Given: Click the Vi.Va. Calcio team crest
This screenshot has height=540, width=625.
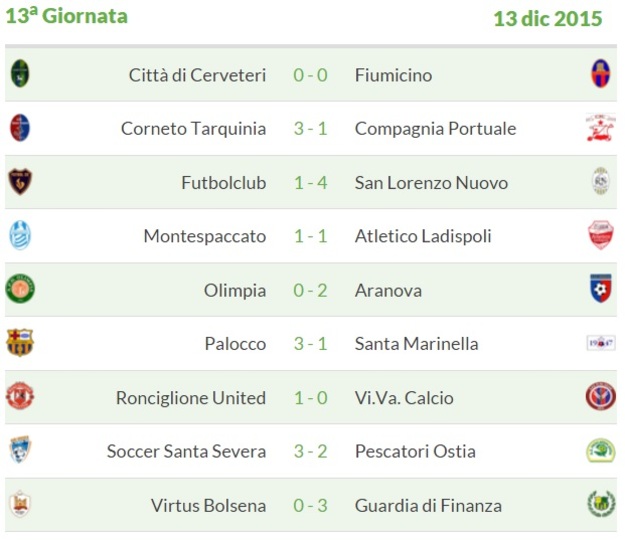Looking at the screenshot, I should point(600,397).
